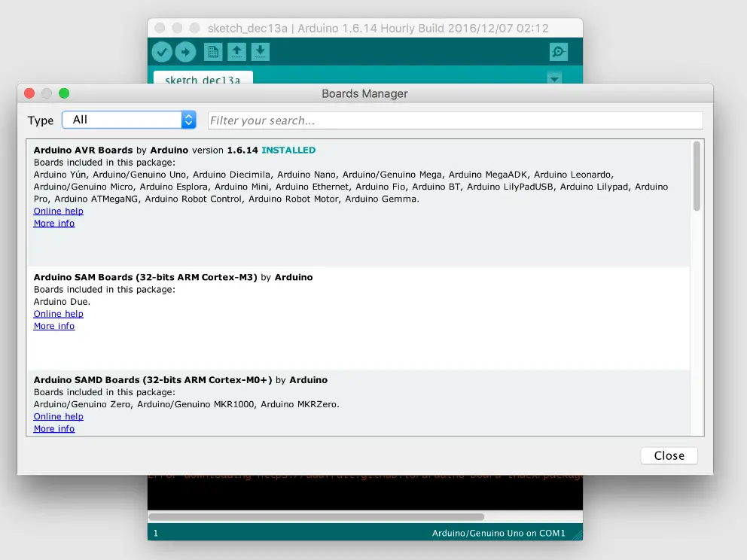
Task: Click the Arduino MKRZero text in SAMD boards list
Action: pos(300,404)
